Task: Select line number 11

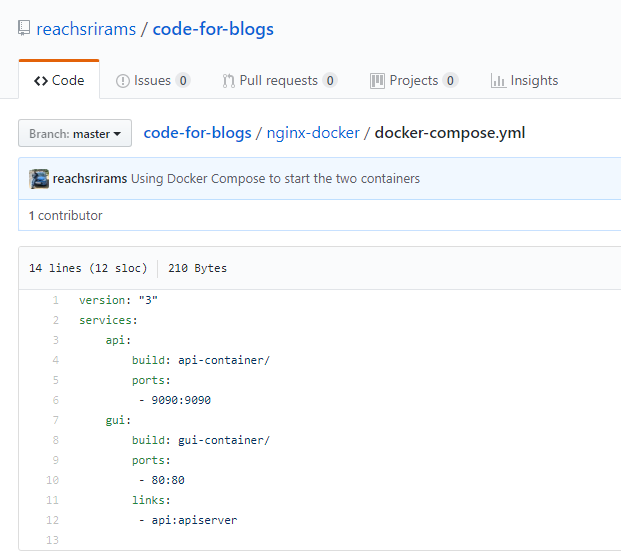Action: pos(53,500)
